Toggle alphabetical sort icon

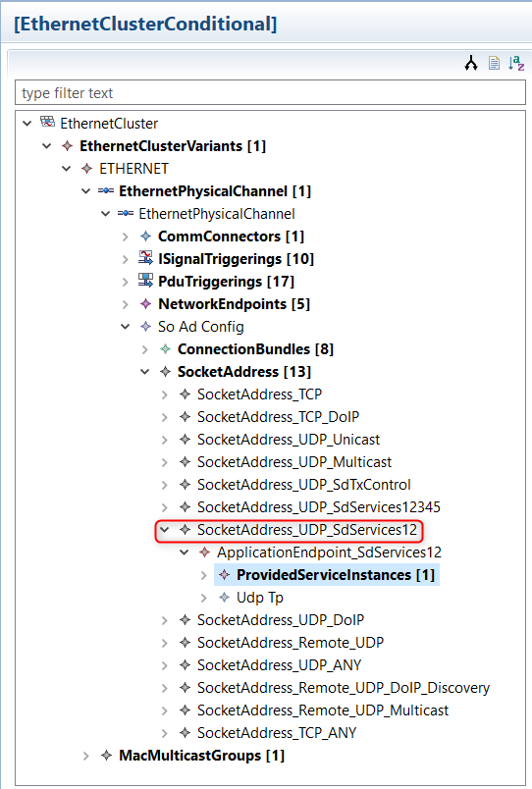point(516,64)
